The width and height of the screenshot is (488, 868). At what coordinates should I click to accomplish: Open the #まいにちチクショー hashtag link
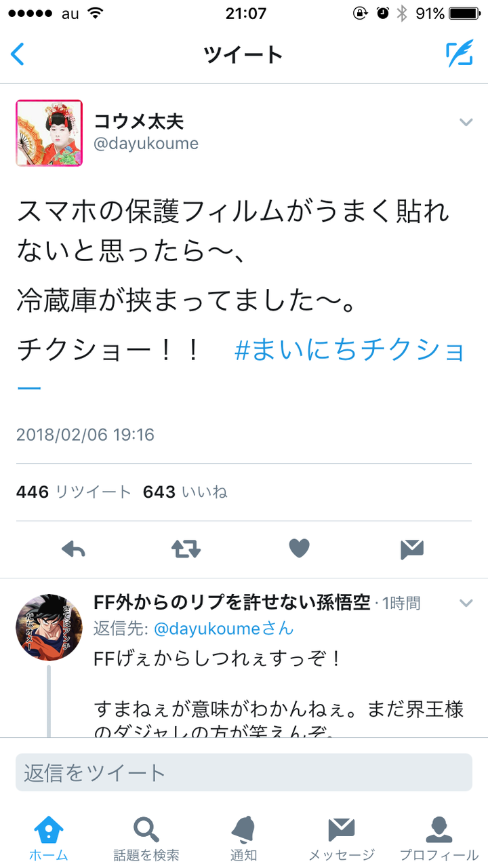[x=350, y=351]
